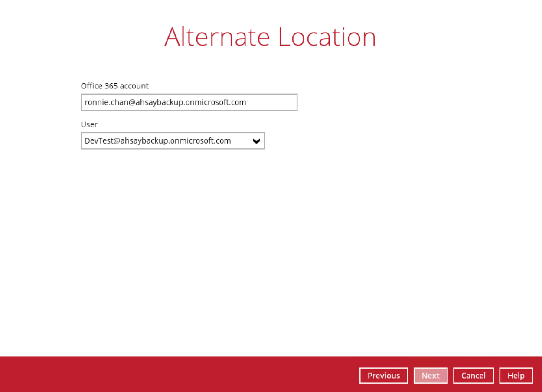
Task: Click the Office 365 account input field
Action: [x=189, y=102]
